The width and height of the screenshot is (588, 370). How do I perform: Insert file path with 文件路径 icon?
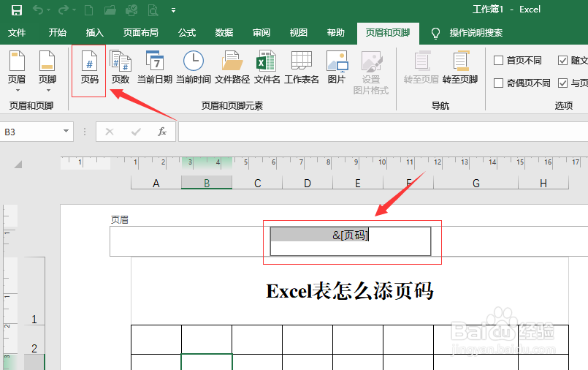pyautogui.click(x=232, y=67)
